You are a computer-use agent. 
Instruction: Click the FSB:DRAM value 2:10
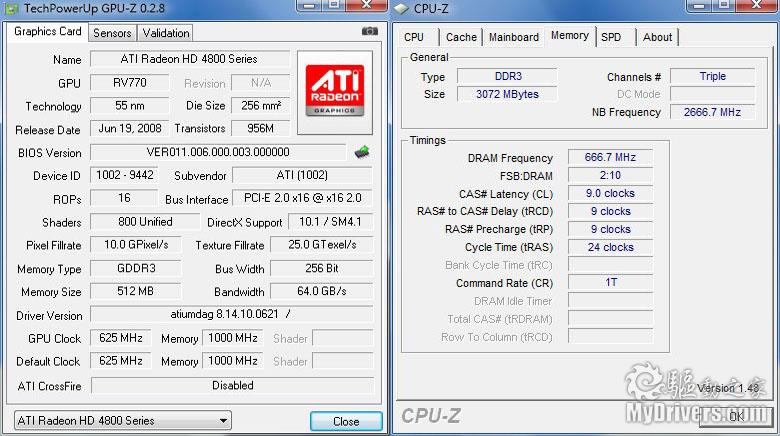(610, 175)
